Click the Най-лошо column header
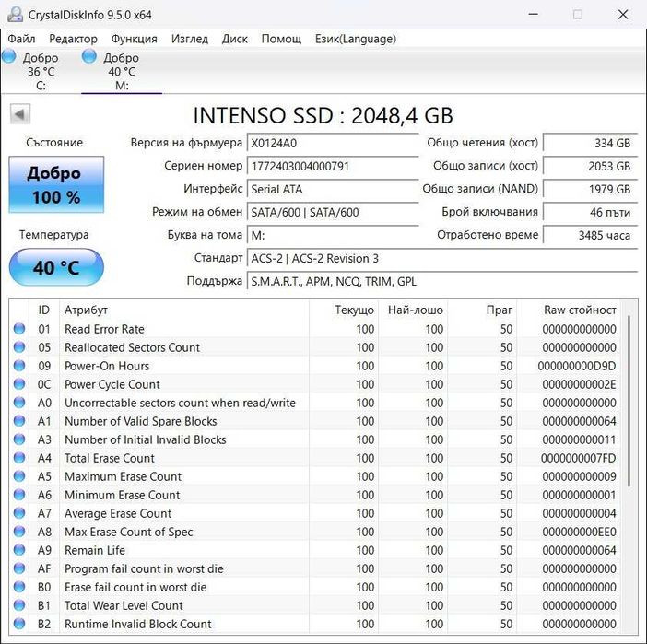Viewport: 647px width, 644px height. (x=413, y=310)
